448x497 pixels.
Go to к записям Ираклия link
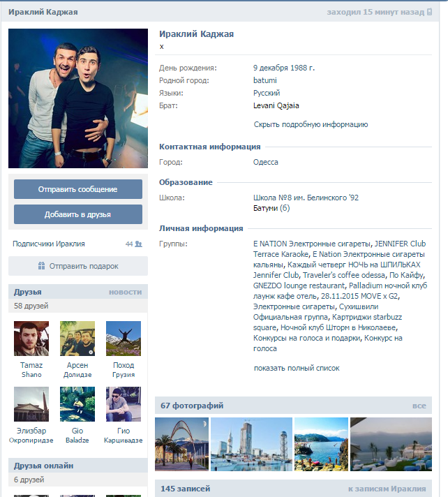[387, 489]
